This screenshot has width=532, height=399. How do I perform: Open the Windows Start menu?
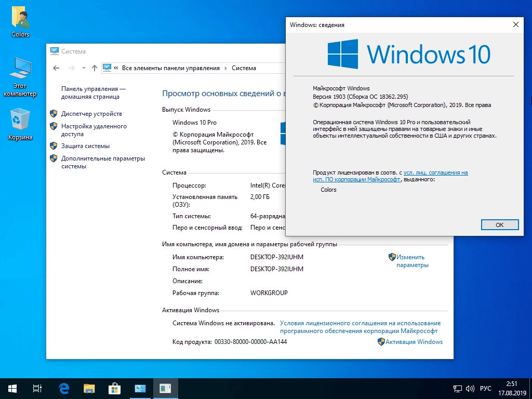point(12,389)
